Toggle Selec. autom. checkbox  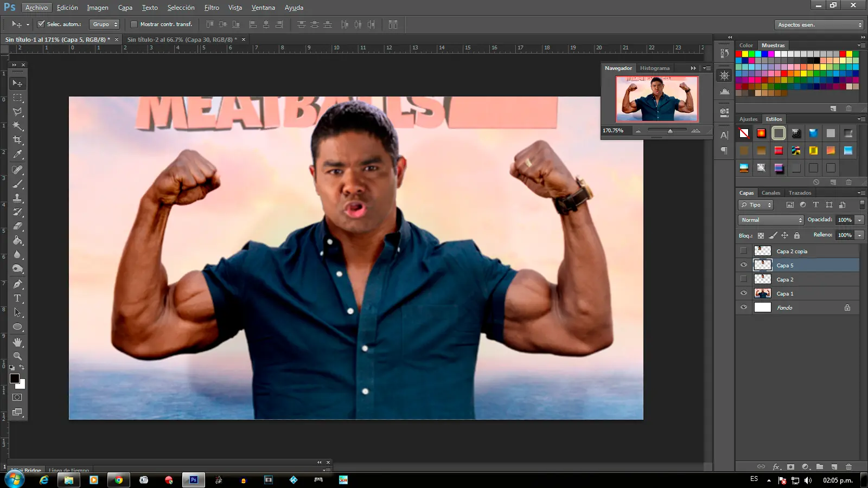point(41,24)
